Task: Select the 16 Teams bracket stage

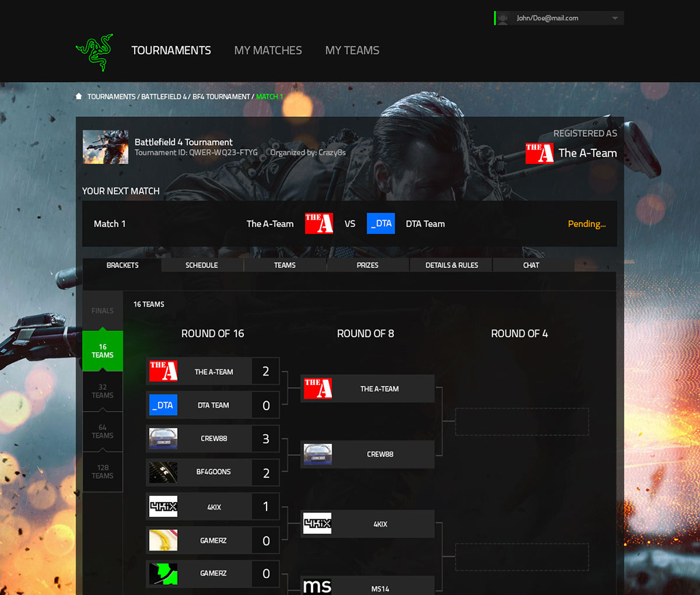Action: (103, 351)
